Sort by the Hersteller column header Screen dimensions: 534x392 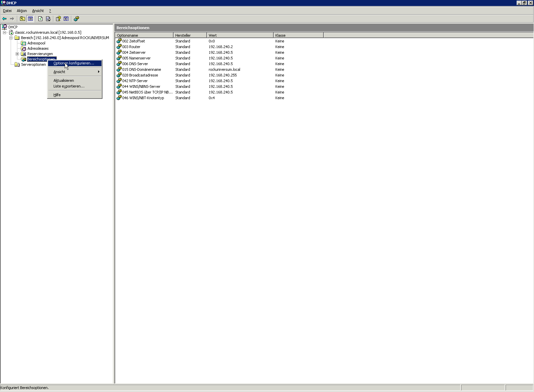click(x=190, y=35)
